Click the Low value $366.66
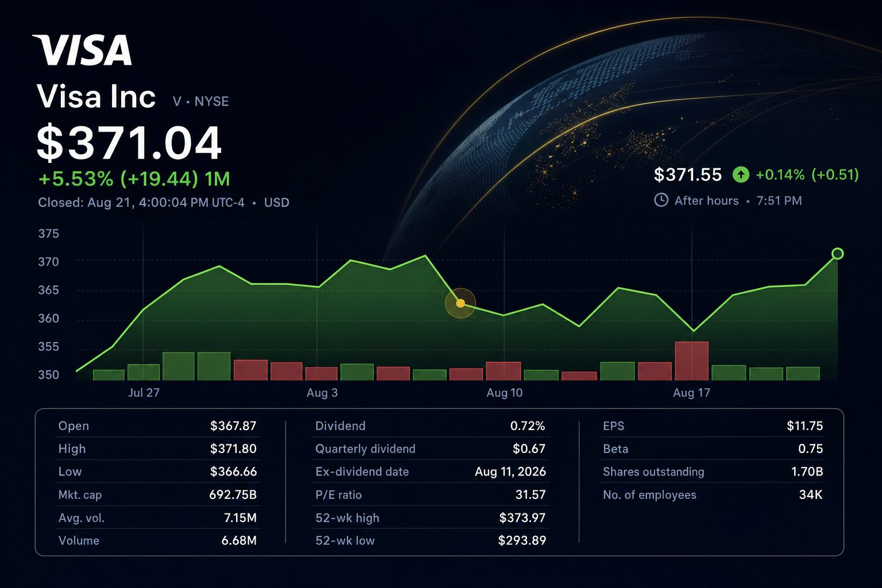The image size is (882, 588). (x=233, y=472)
